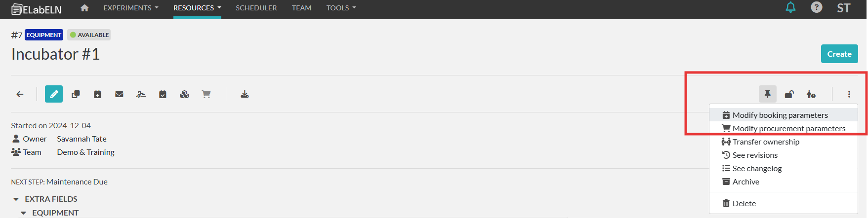Collapse the Extra Fields section
This screenshot has width=868, height=218.
point(16,199)
